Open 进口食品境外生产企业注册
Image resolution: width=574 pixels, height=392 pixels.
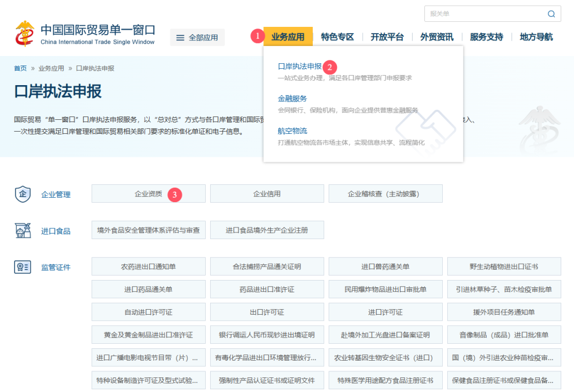click(x=267, y=230)
